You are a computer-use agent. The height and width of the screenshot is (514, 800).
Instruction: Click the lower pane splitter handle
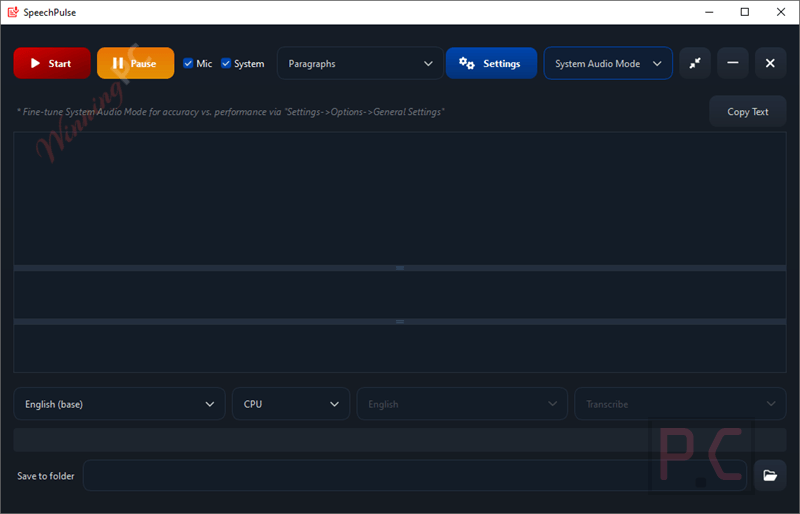[x=400, y=322]
